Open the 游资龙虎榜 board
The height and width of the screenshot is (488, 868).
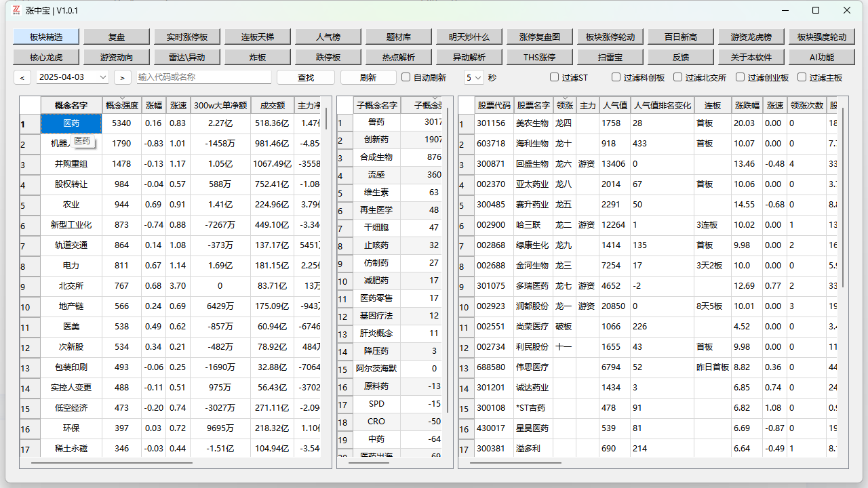click(x=751, y=36)
